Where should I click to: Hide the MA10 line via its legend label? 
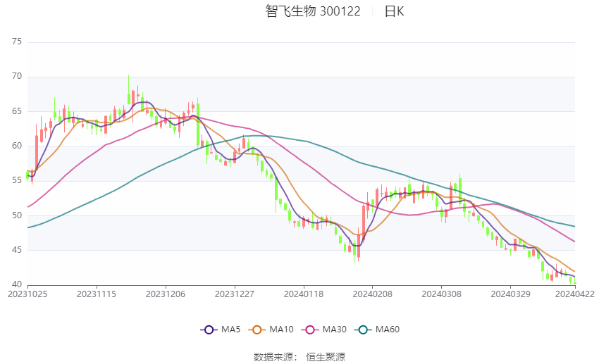tap(281, 330)
